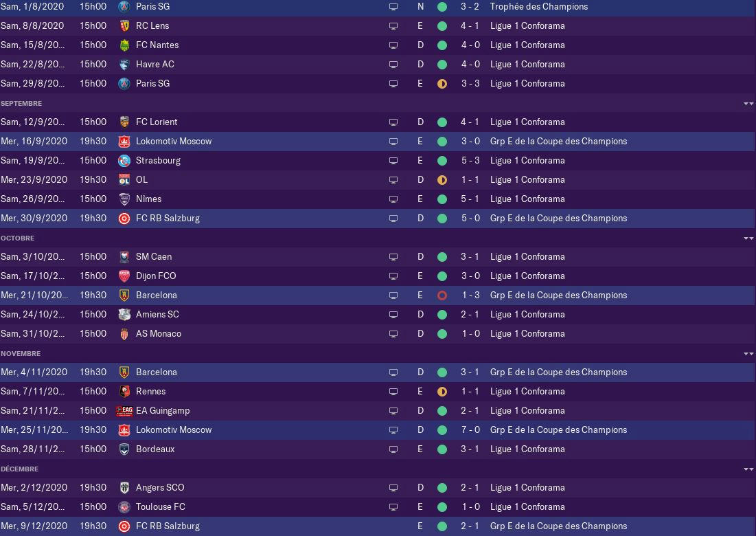756x536 pixels.
Task: Click the Paris SG club badge, Trophée des Champions
Action: click(124, 7)
